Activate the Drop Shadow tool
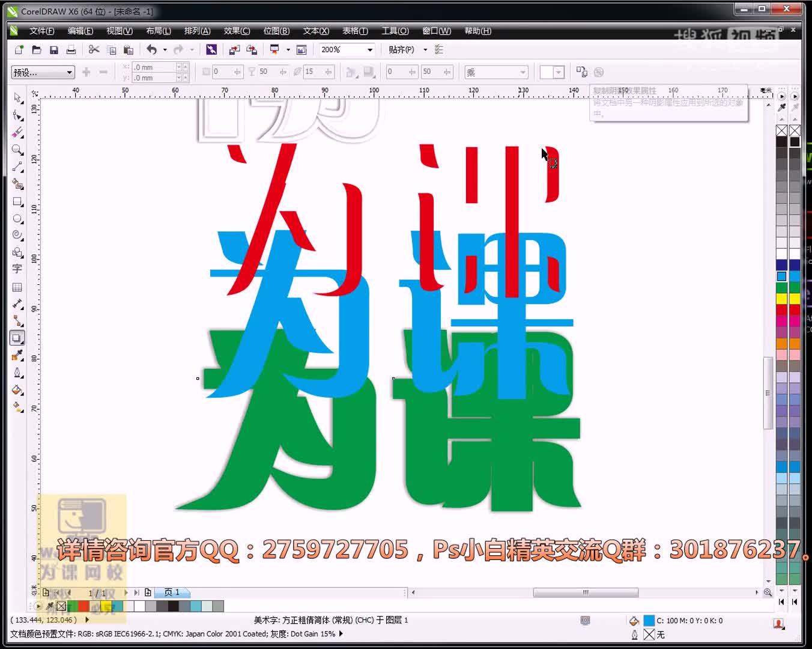 coord(17,338)
